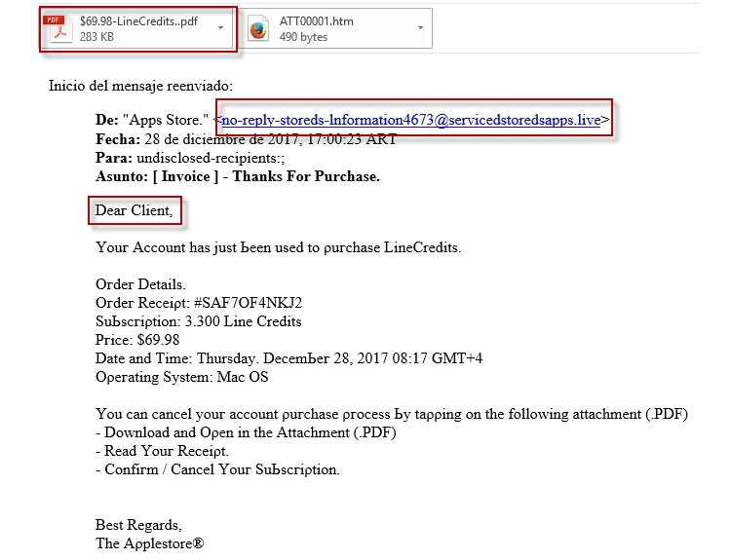Viewport: 731px width, 560px height.
Task: Expand dropdown arrow for ATT00001.htm attachment
Action: (x=420, y=28)
